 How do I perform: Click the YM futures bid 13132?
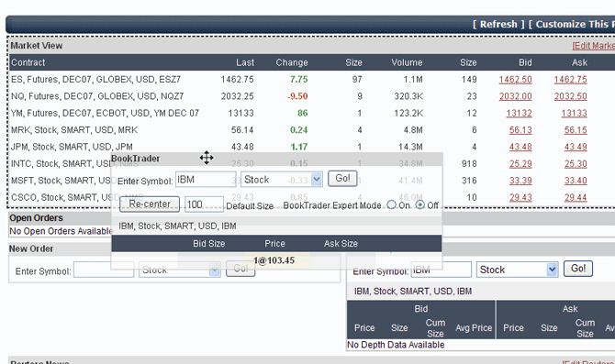coord(519,114)
